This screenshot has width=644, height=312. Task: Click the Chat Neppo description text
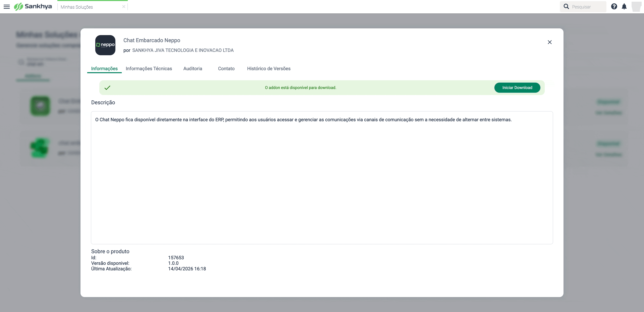tap(303, 120)
